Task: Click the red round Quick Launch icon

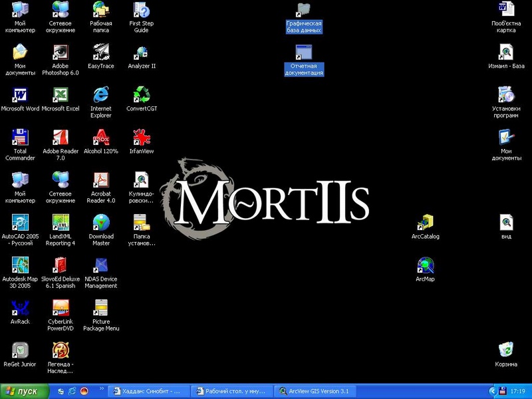Action: (x=84, y=391)
